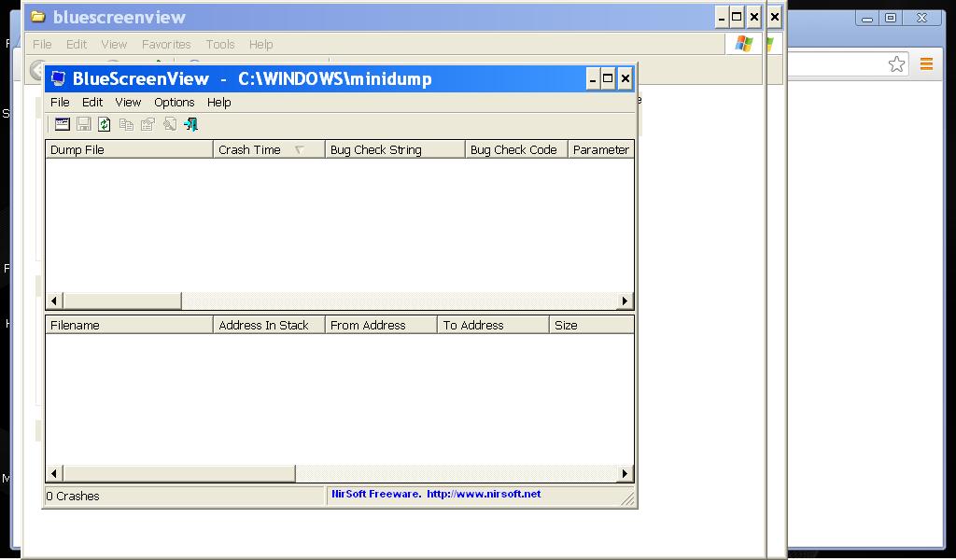
Task: Open the browser's orange hamburger menu
Action: [926, 63]
